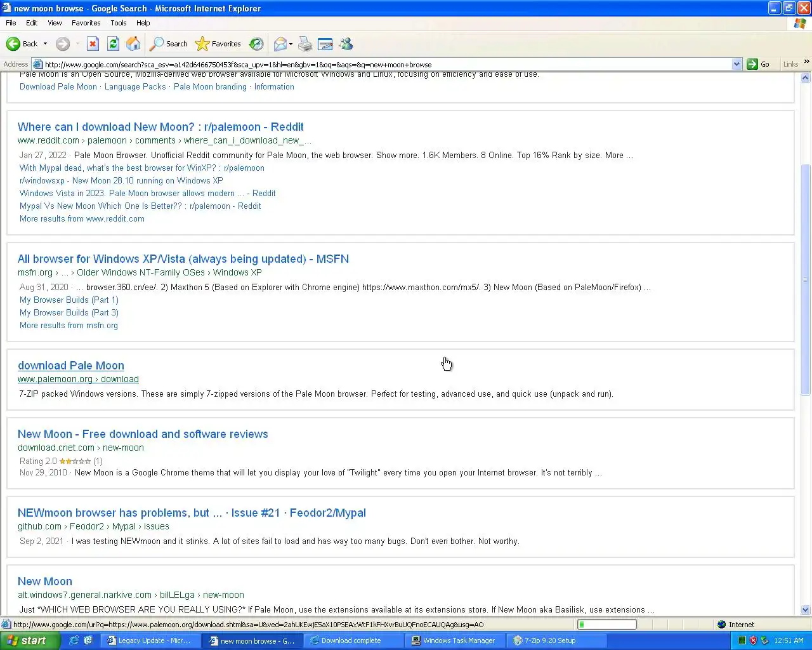
Task: Click the second Internet Explorer quick launch icon
Action: coord(88,640)
